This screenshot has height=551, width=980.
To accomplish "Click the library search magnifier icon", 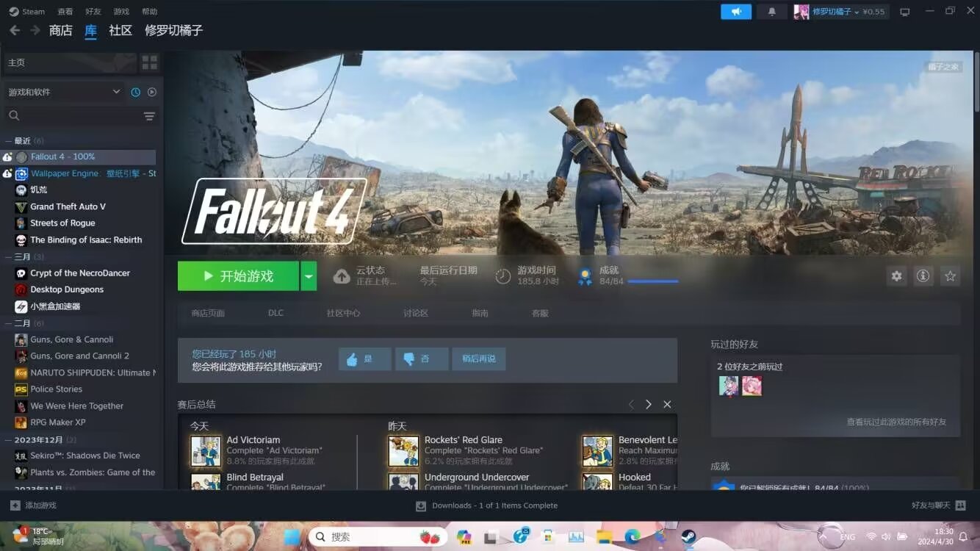I will tap(14, 115).
